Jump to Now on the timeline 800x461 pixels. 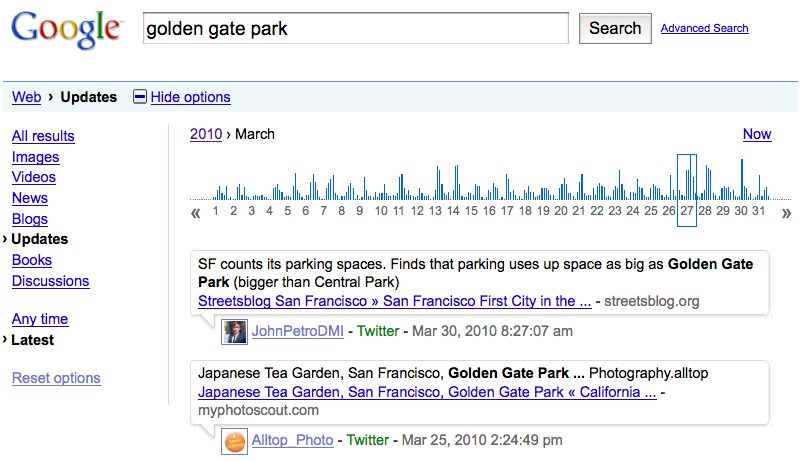[757, 134]
